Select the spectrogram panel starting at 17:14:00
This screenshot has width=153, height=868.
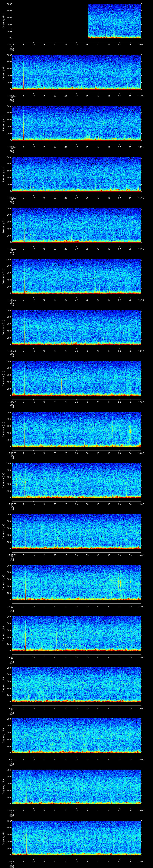(77, 276)
